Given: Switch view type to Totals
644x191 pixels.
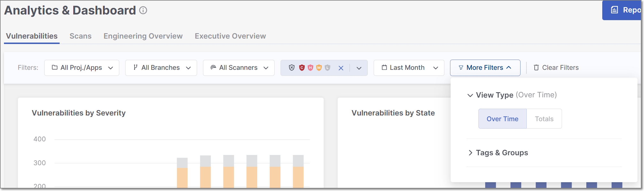Looking at the screenshot, I should pyautogui.click(x=544, y=119).
